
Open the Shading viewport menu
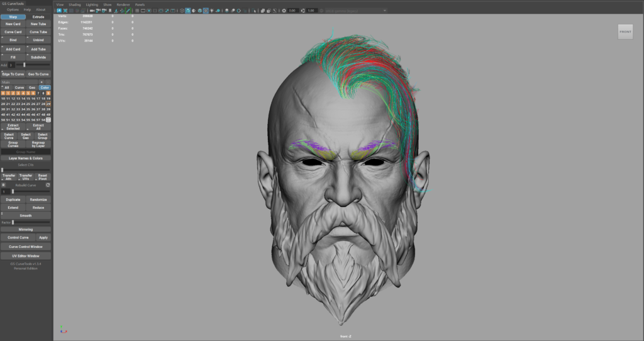pos(74,4)
